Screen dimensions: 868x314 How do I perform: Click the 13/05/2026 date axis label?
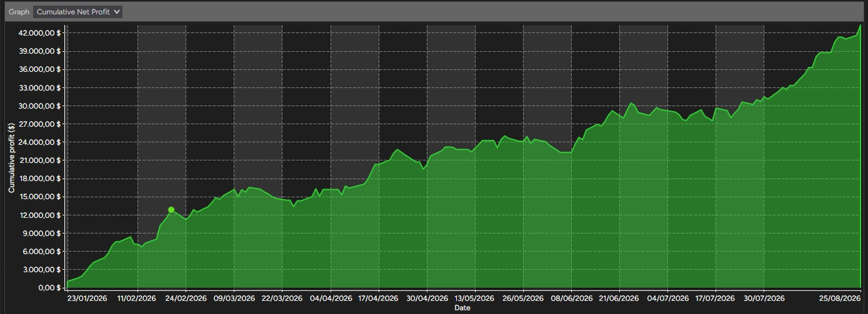[474, 298]
